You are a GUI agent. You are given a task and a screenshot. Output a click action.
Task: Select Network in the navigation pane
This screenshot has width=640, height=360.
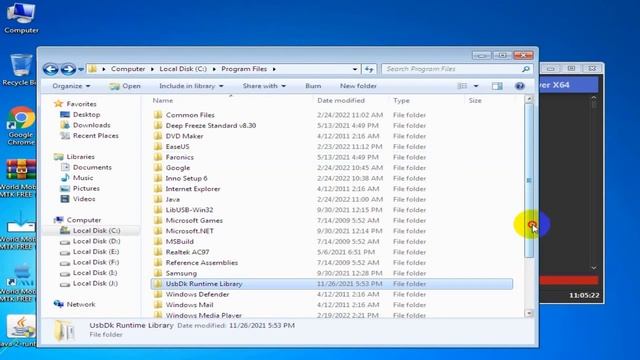click(81, 304)
